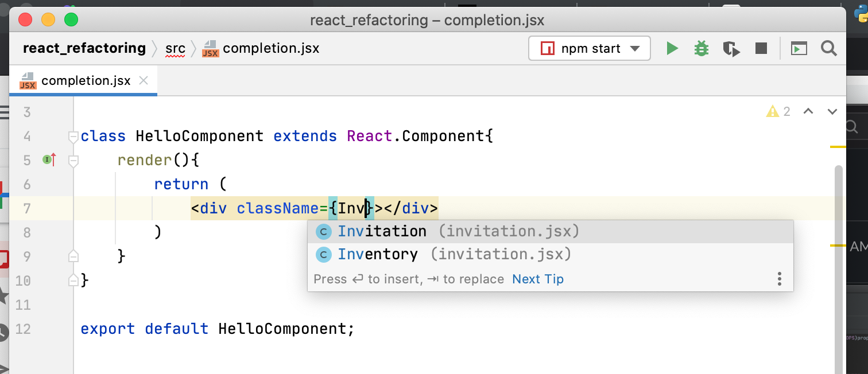Click the green fullscreen window button
868x374 pixels.
coord(71,20)
